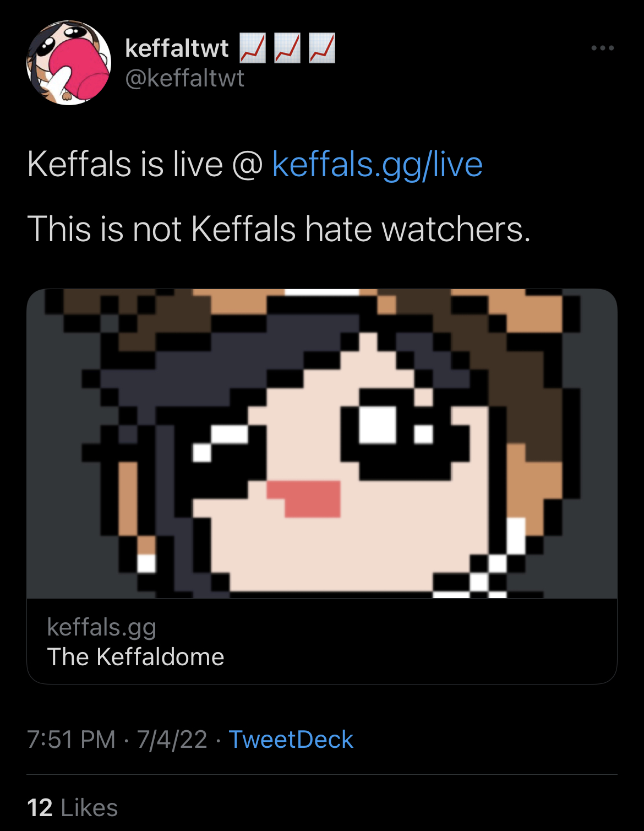Open the TweetDeck source link

(291, 740)
